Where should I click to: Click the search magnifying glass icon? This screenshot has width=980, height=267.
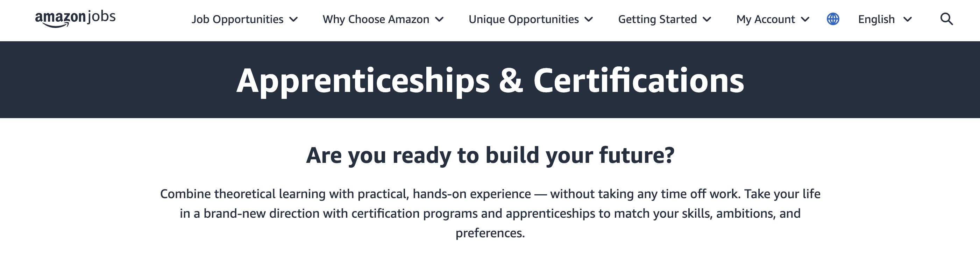pos(946,20)
